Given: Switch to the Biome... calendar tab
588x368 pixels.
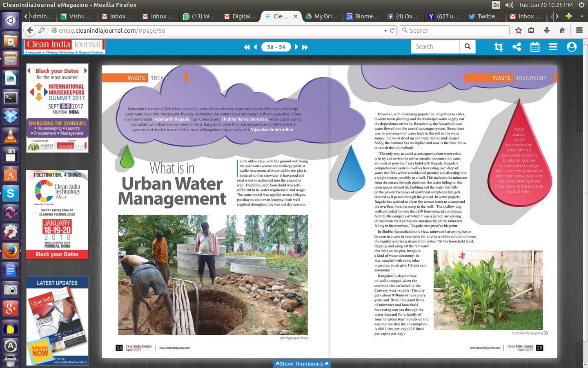Looking at the screenshot, I should [x=363, y=16].
